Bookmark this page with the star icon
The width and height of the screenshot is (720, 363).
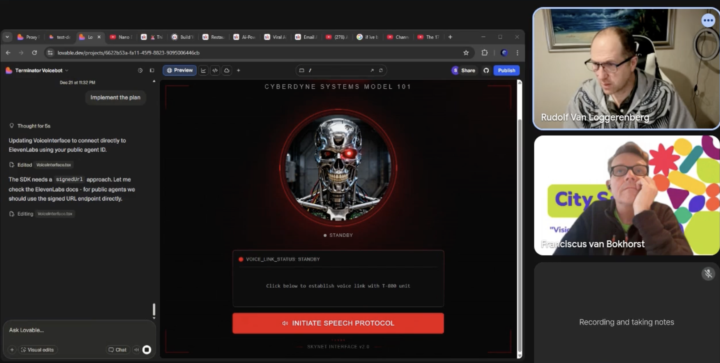(x=466, y=53)
